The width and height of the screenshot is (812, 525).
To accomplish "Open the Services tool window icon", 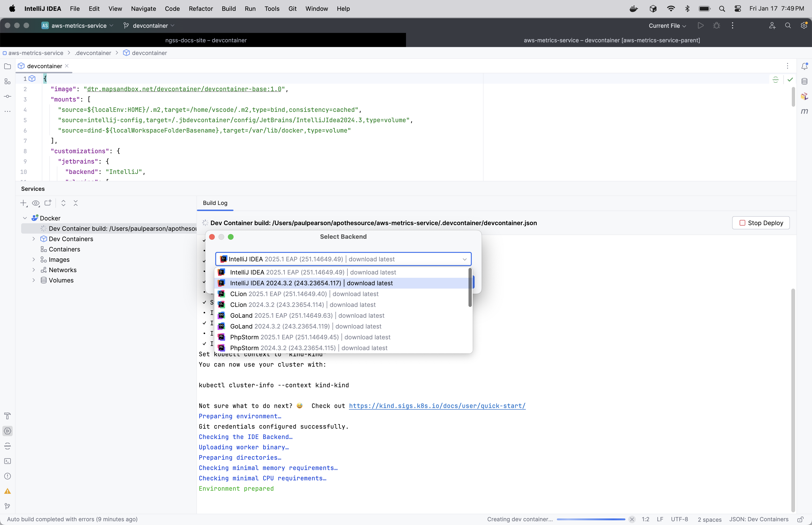I will click(8, 431).
